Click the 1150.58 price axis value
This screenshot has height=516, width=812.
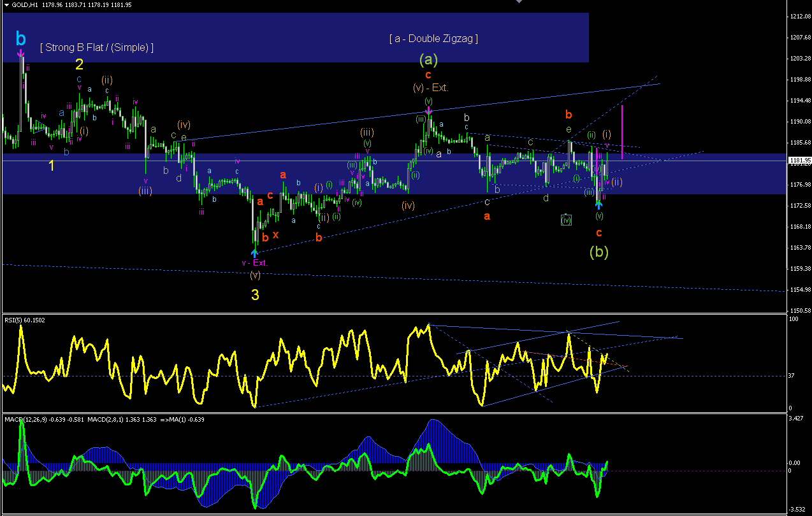pyautogui.click(x=799, y=310)
